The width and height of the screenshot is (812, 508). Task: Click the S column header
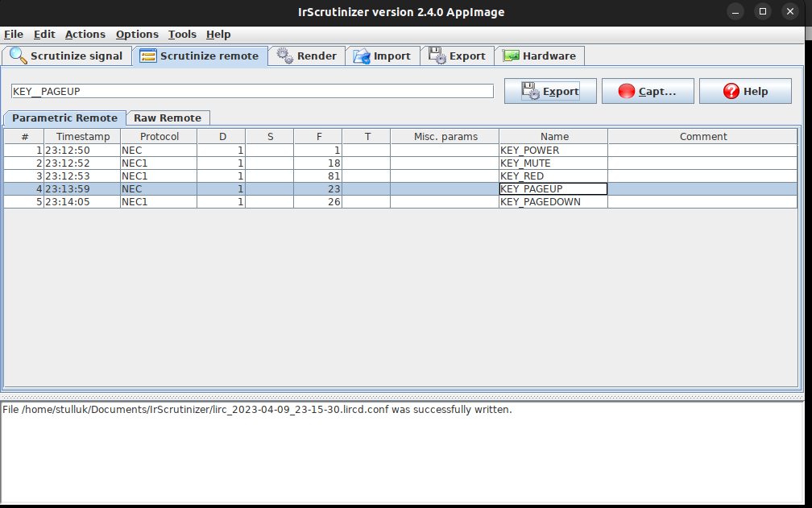pyautogui.click(x=270, y=137)
